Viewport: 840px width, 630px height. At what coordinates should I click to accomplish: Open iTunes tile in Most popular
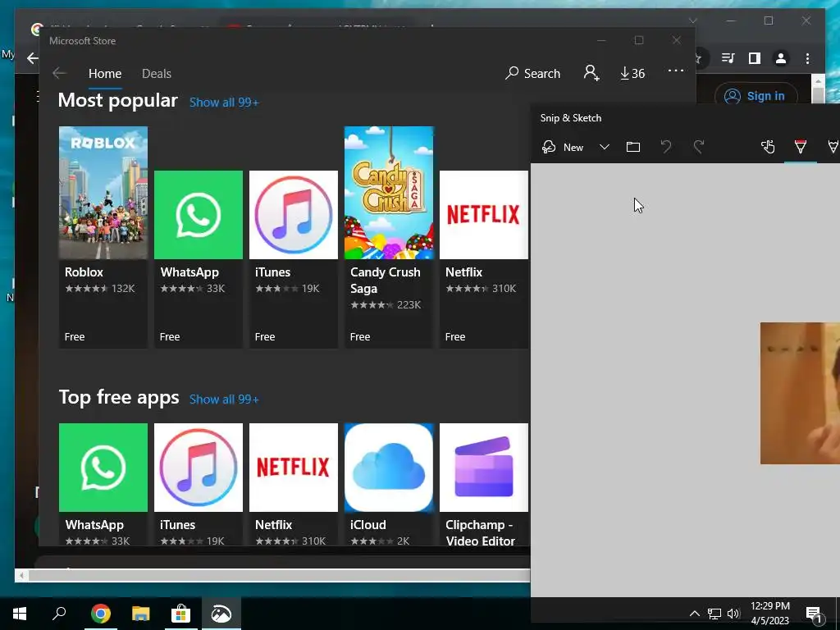(294, 259)
